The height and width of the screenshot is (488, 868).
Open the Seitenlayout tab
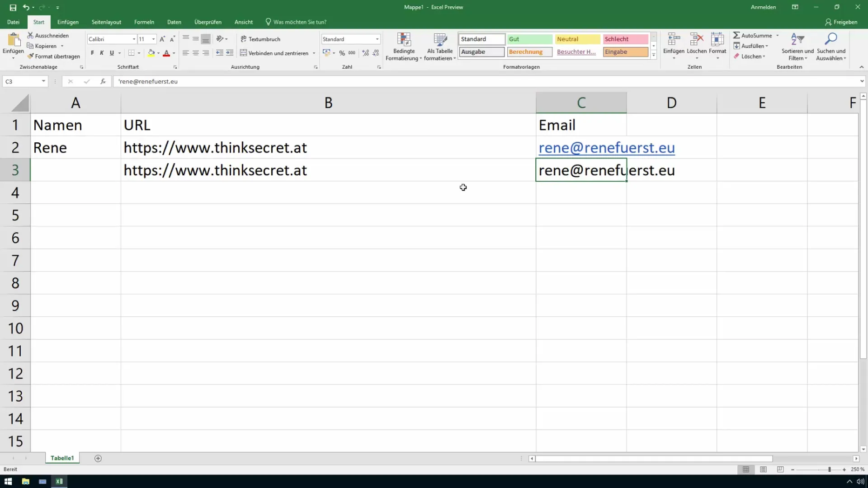tap(106, 22)
